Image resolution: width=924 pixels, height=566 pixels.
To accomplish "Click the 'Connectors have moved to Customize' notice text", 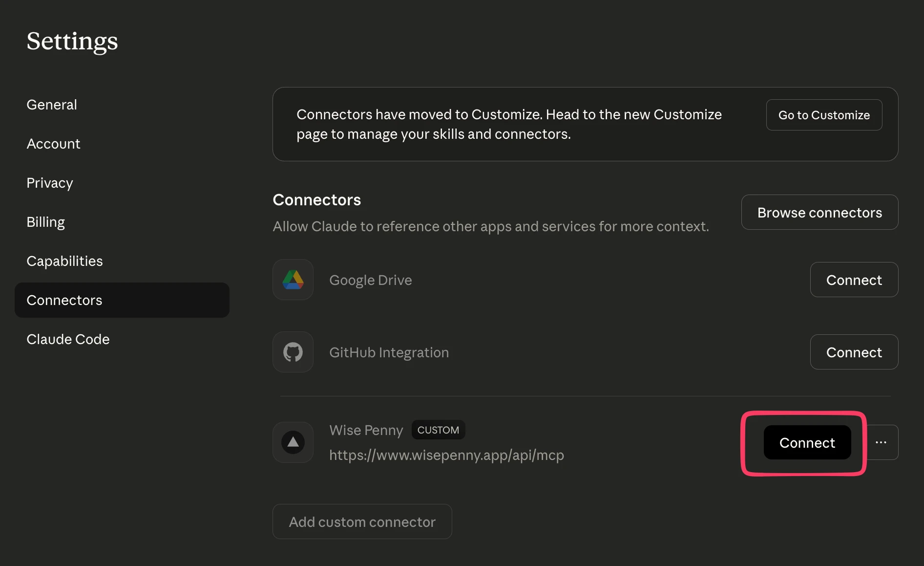I will pyautogui.click(x=509, y=124).
